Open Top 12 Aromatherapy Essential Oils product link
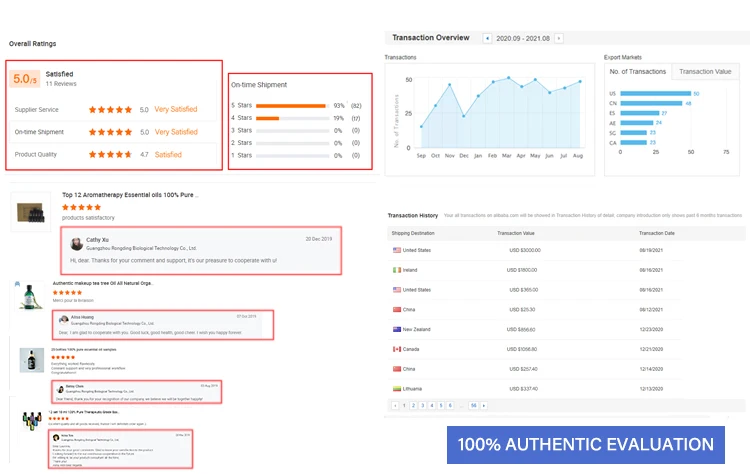750x474 pixels. click(130, 195)
